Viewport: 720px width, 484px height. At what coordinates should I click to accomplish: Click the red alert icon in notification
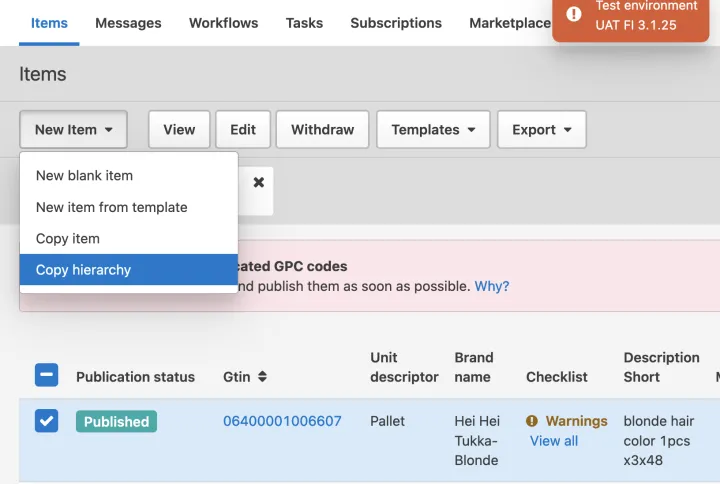[x=574, y=14]
